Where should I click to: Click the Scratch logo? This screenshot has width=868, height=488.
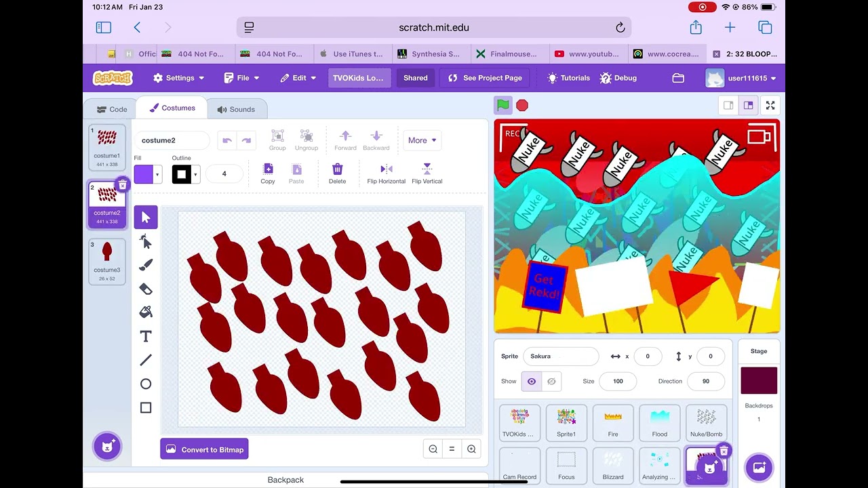click(113, 78)
